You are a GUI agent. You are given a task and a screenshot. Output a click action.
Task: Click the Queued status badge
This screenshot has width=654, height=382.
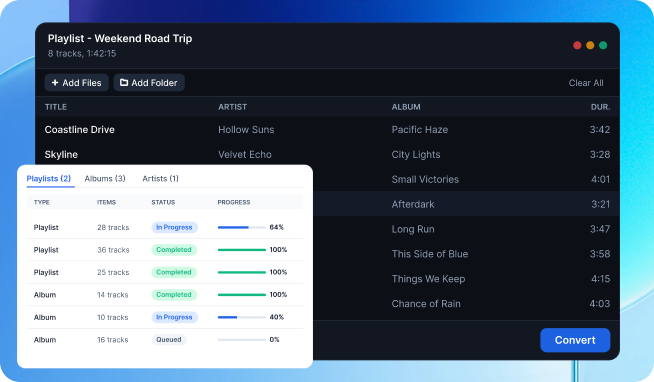coord(169,340)
